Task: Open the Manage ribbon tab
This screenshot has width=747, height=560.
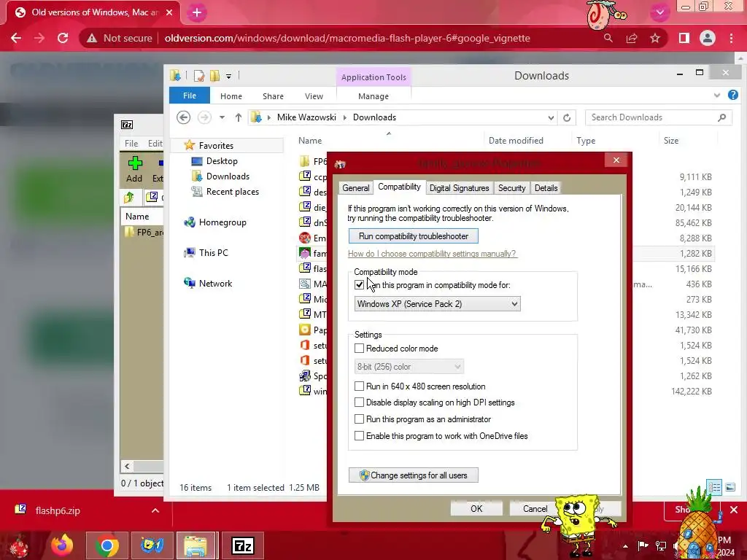Action: (373, 96)
